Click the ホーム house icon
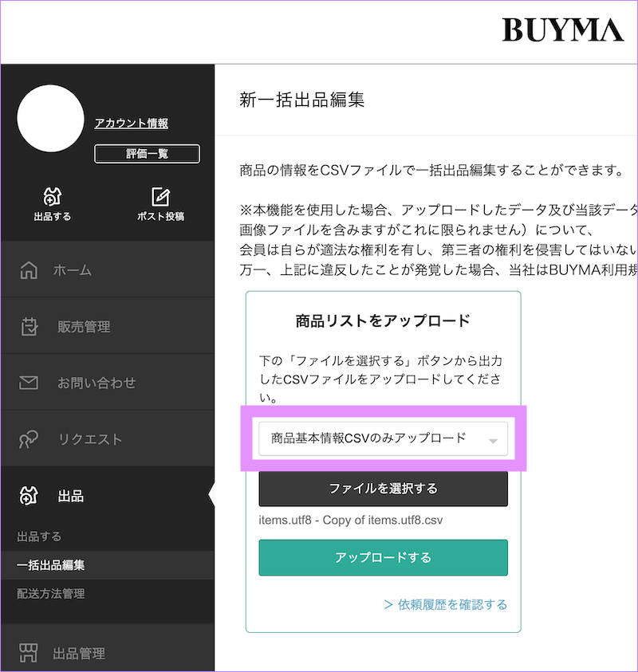This screenshot has height=672, width=638. point(29,270)
